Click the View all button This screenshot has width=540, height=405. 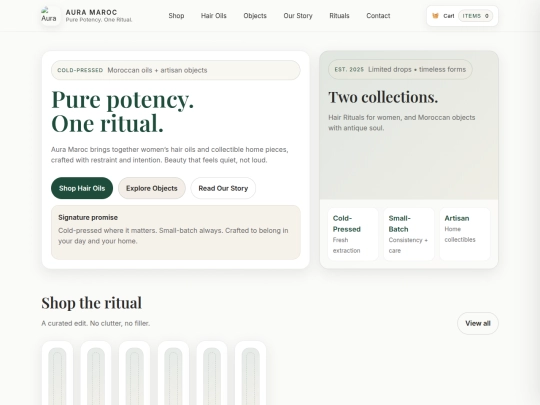pyautogui.click(x=478, y=323)
